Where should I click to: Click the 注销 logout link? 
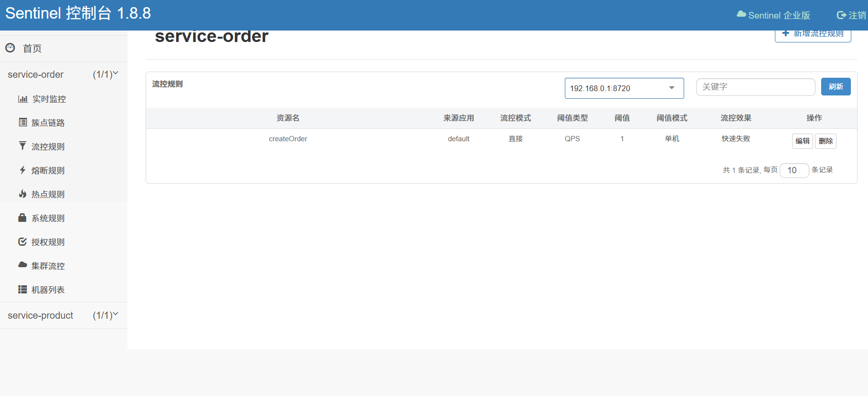(852, 15)
